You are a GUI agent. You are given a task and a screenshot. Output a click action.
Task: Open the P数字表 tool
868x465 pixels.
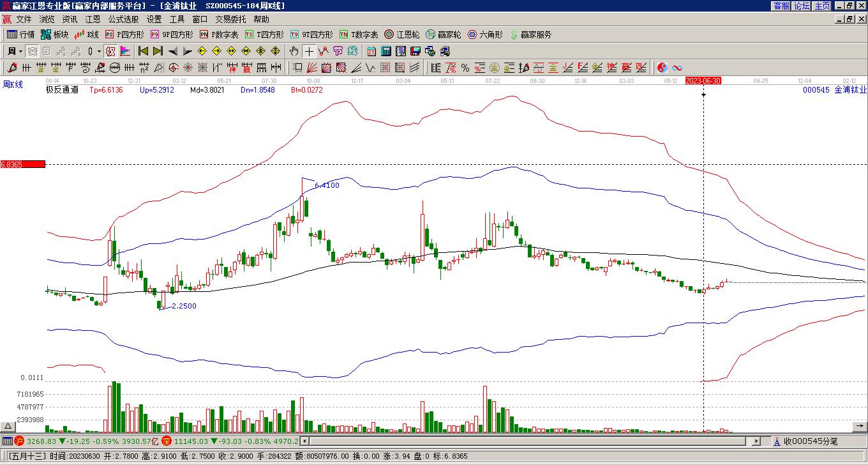(x=219, y=34)
